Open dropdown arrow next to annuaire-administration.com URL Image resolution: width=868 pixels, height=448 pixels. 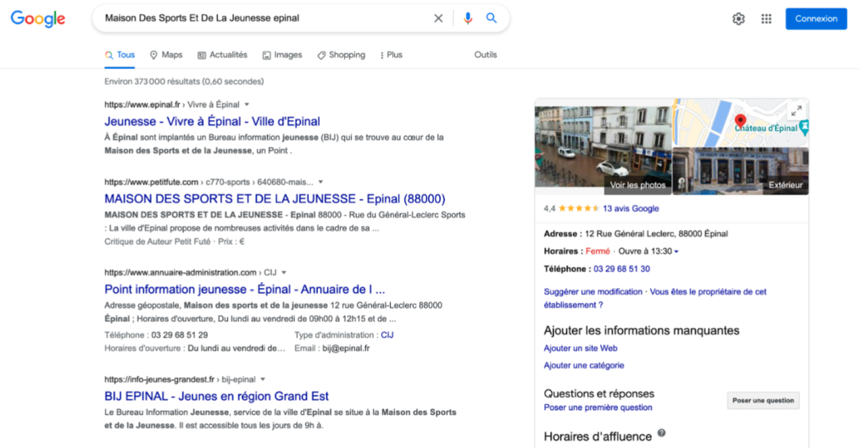pos(284,272)
